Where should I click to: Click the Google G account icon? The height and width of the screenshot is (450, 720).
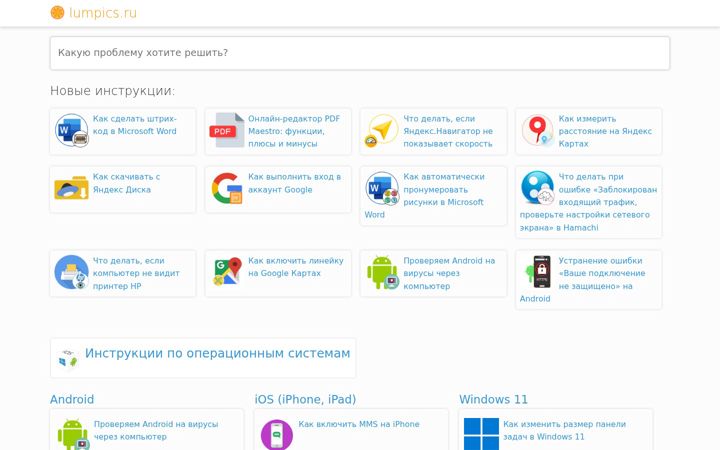[x=227, y=188]
